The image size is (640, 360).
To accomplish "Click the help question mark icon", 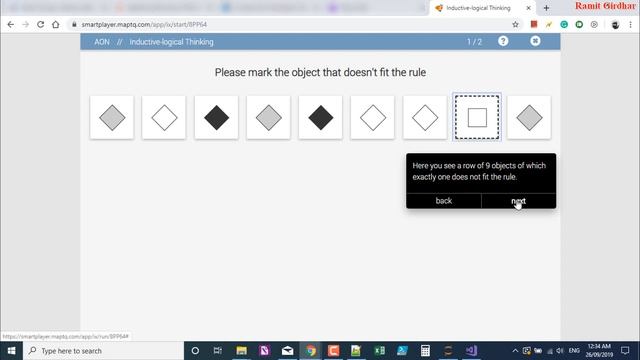I will click(503, 41).
